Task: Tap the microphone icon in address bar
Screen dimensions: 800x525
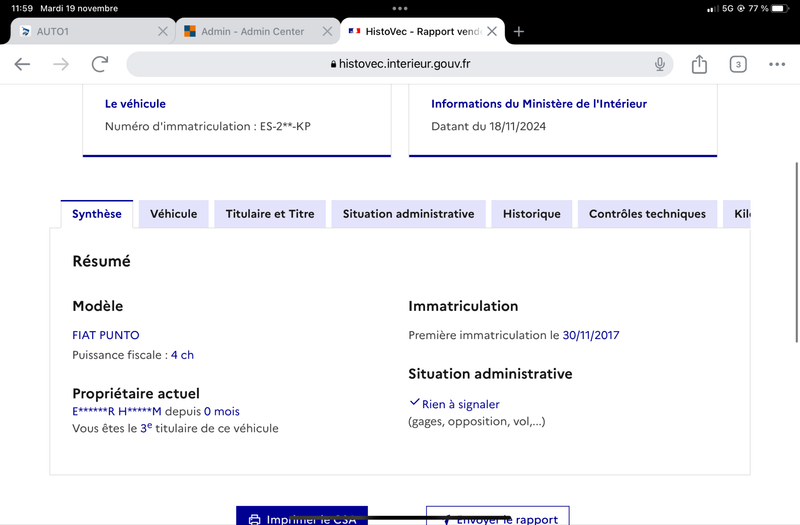Action: (x=660, y=64)
